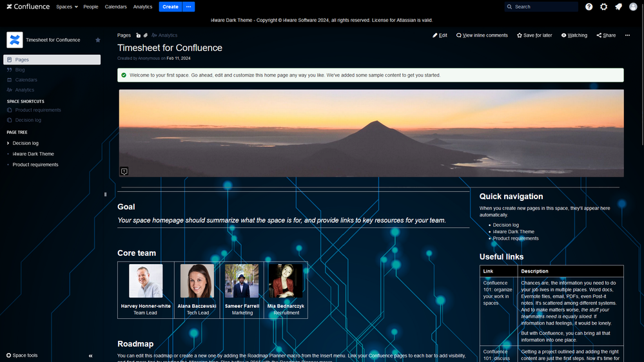This screenshot has height=362, width=644.
Task: Click 'Confluence 101: organize your work in spaces' cell
Action: click(x=498, y=311)
